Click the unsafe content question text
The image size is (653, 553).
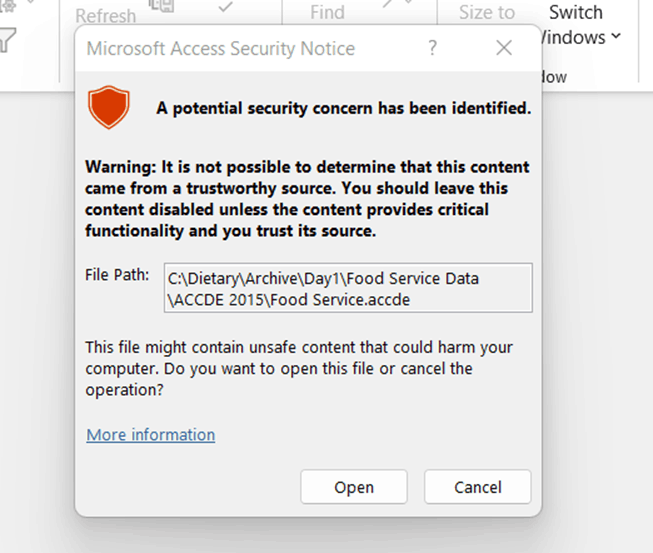coord(298,369)
